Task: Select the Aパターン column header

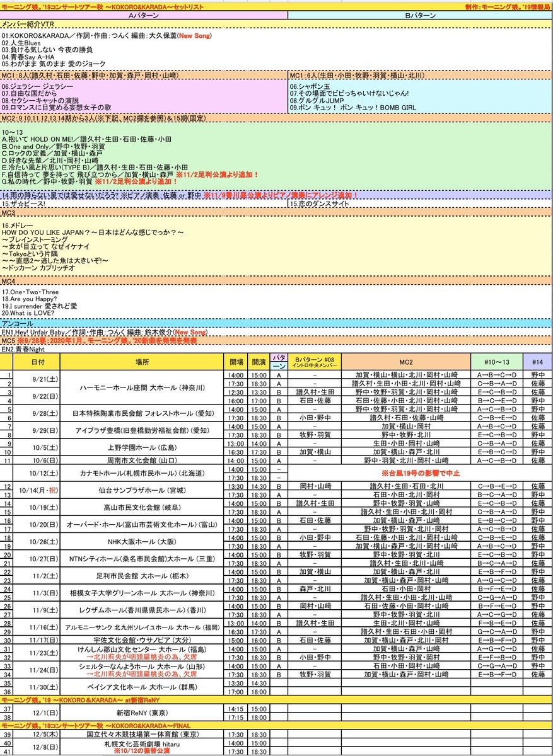Action: (x=144, y=14)
